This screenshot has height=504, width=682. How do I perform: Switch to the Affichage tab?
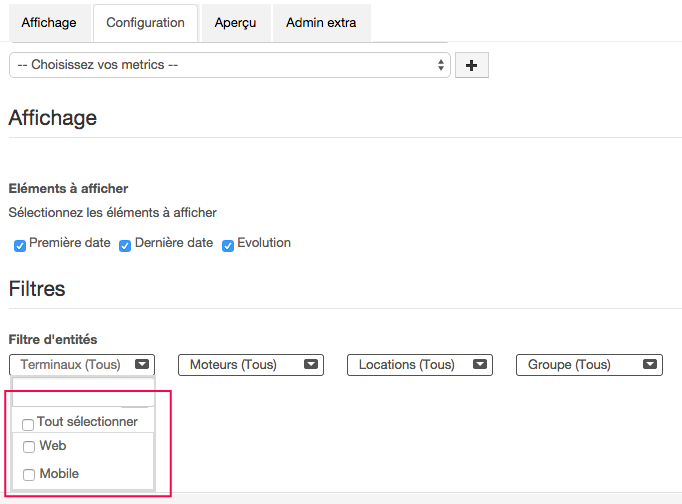(x=49, y=23)
